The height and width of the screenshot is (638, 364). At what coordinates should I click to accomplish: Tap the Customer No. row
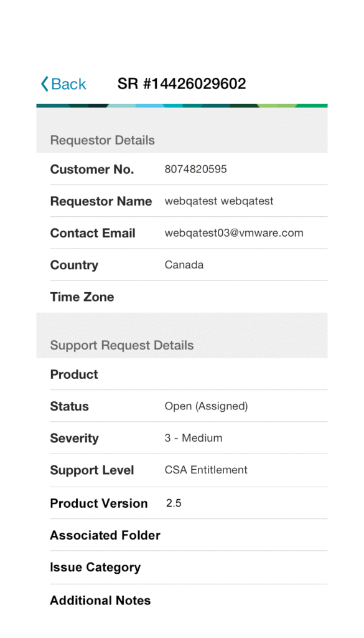click(182, 169)
